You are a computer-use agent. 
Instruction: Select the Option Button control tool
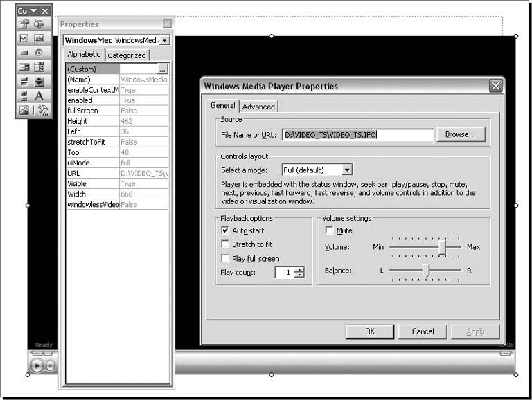click(39, 53)
